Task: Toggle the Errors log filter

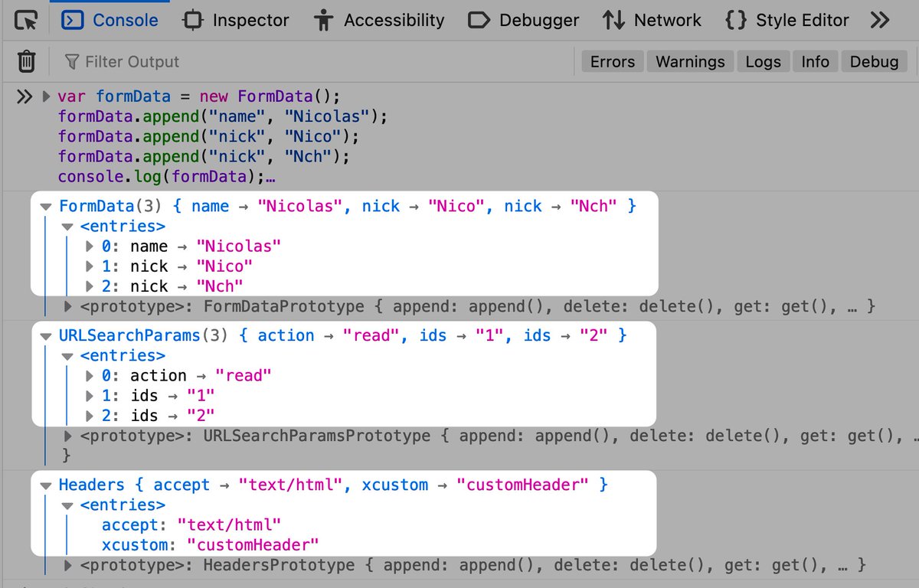Action: point(612,61)
